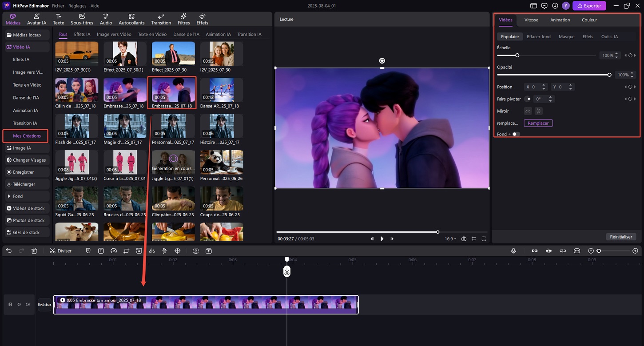Open the Fichier menu
The image size is (644, 346).
[x=58, y=6]
